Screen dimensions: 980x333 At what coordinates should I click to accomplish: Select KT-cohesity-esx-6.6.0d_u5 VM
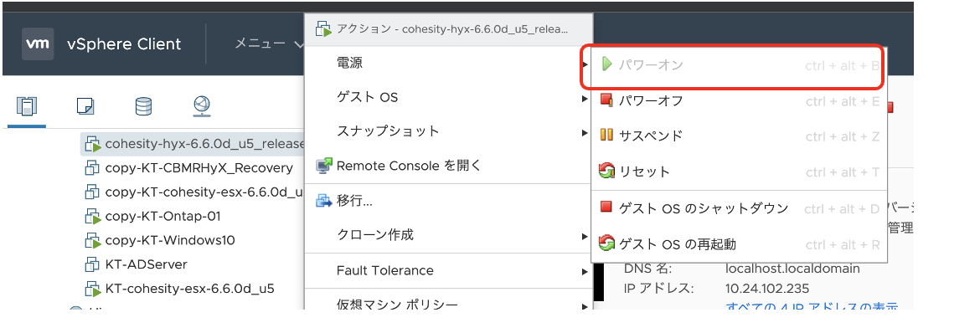(x=190, y=289)
